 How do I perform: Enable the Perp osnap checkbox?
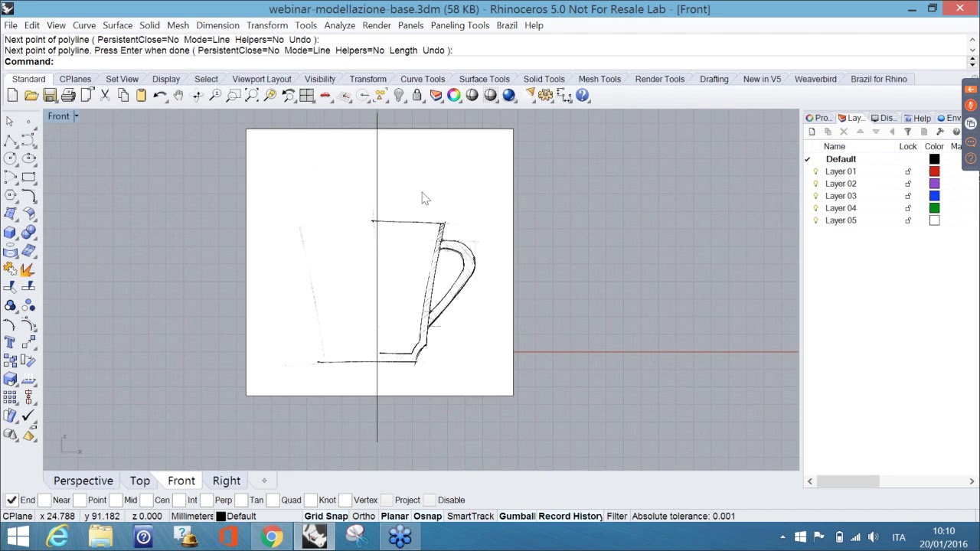207,500
